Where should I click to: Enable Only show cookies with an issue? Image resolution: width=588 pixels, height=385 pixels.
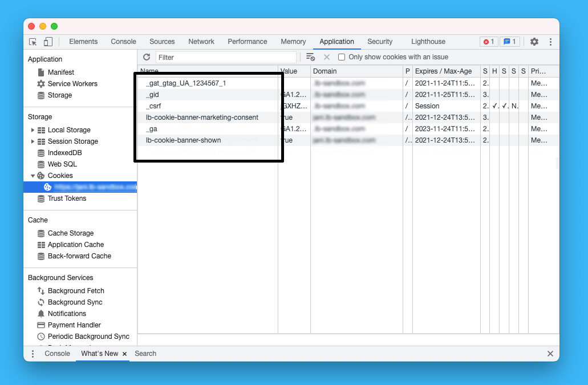click(x=342, y=57)
